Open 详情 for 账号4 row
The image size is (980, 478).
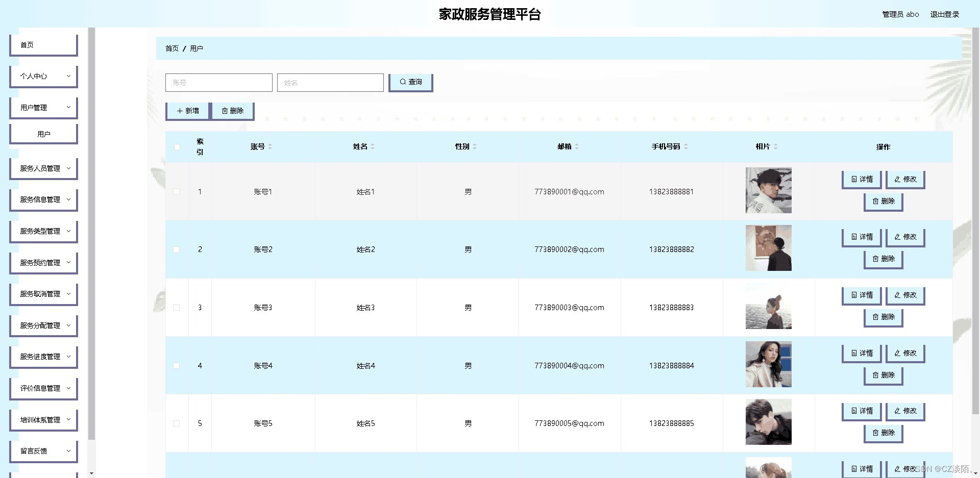pos(862,354)
